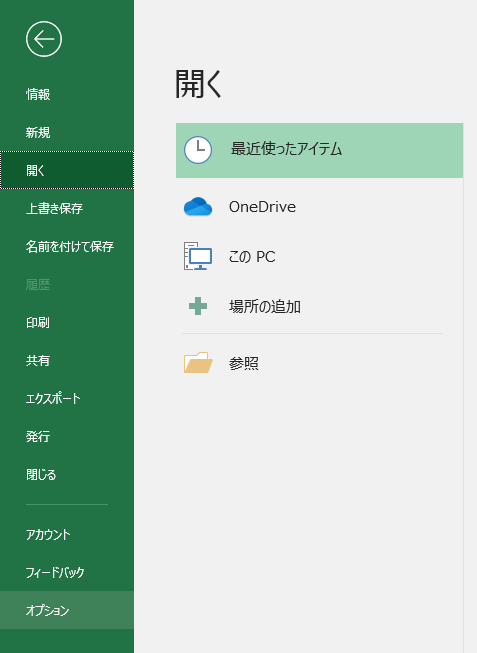Select the 最近使ったアイテム location entry
This screenshot has height=653, width=477.
coord(320,150)
